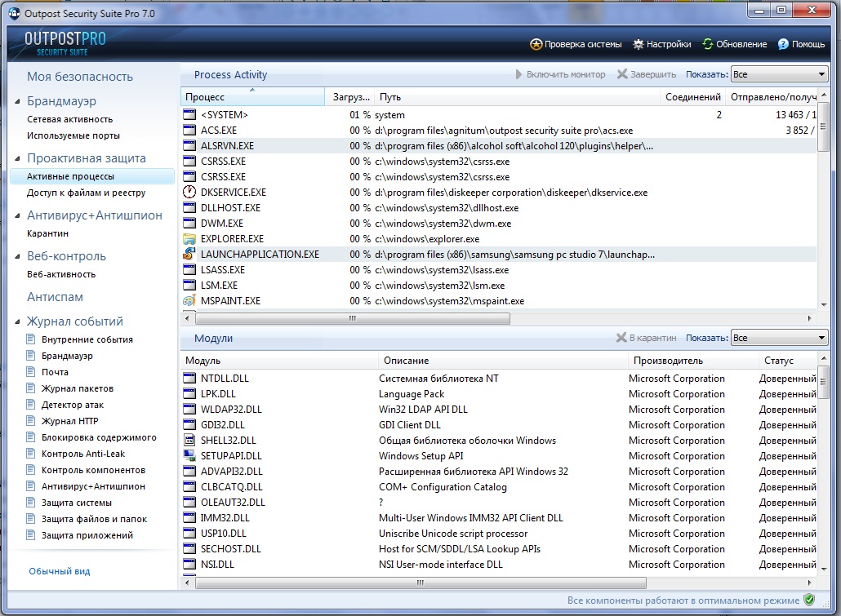Image resolution: width=841 pixels, height=616 pixels.
Task: Click the LAUNCHAPPLICATION.EXE process icon
Action: (x=189, y=254)
